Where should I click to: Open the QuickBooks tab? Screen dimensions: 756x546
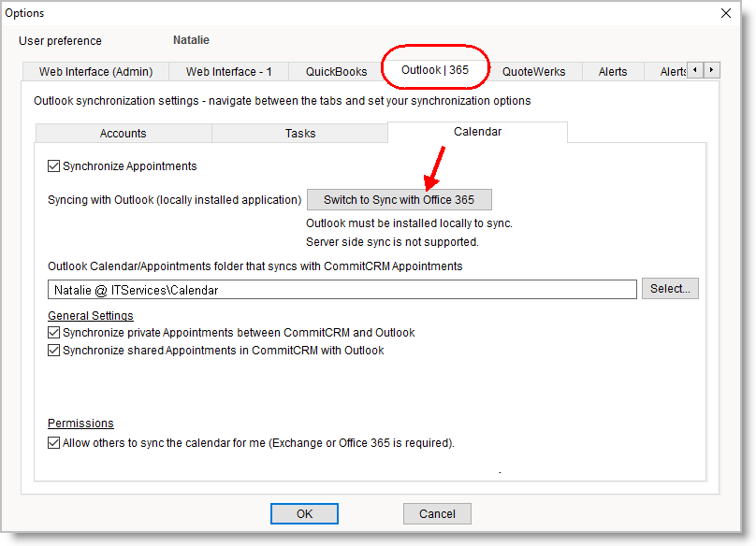[336, 72]
